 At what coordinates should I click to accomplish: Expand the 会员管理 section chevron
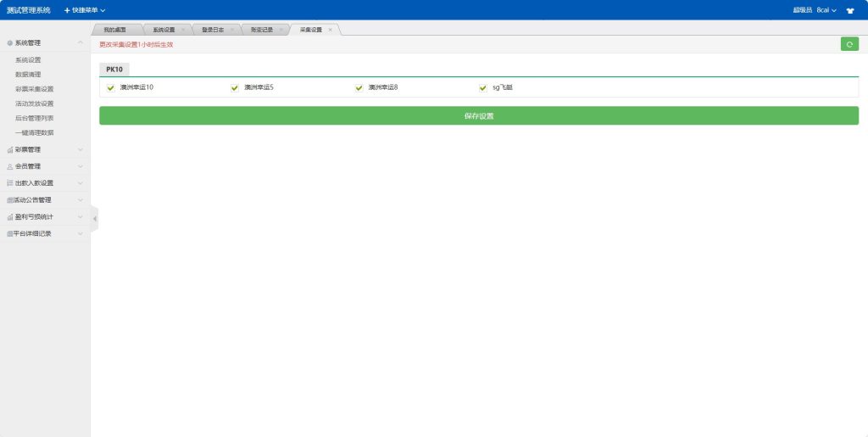coord(81,166)
